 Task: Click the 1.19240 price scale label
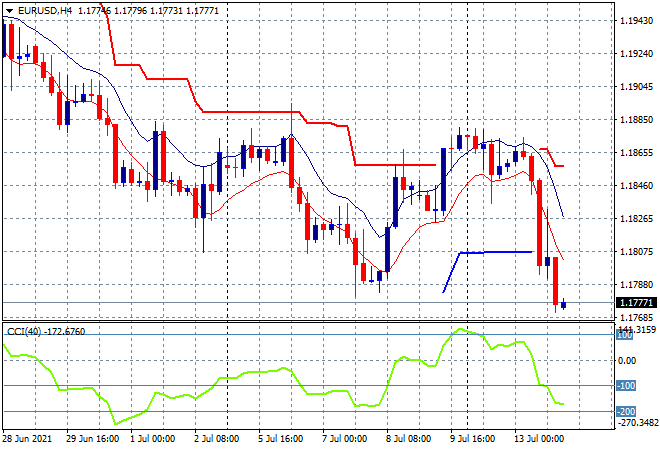(x=637, y=53)
